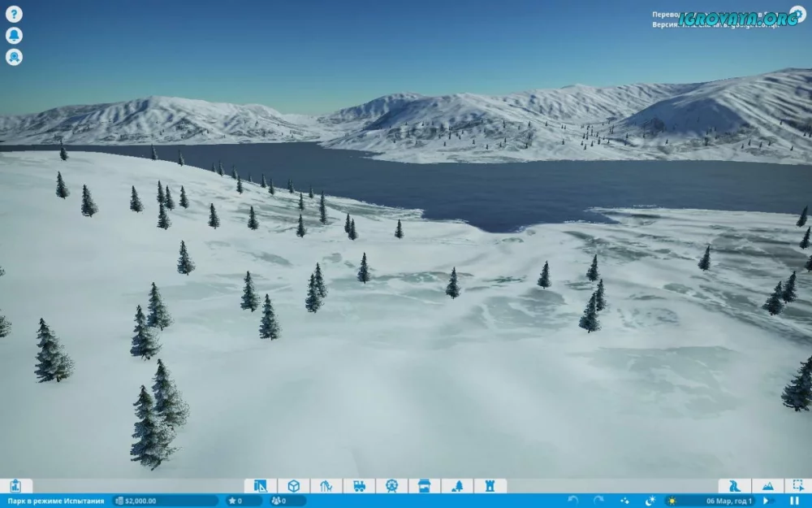Select the terrain mountain tool
This screenshot has width=812, height=508.
[x=767, y=486]
